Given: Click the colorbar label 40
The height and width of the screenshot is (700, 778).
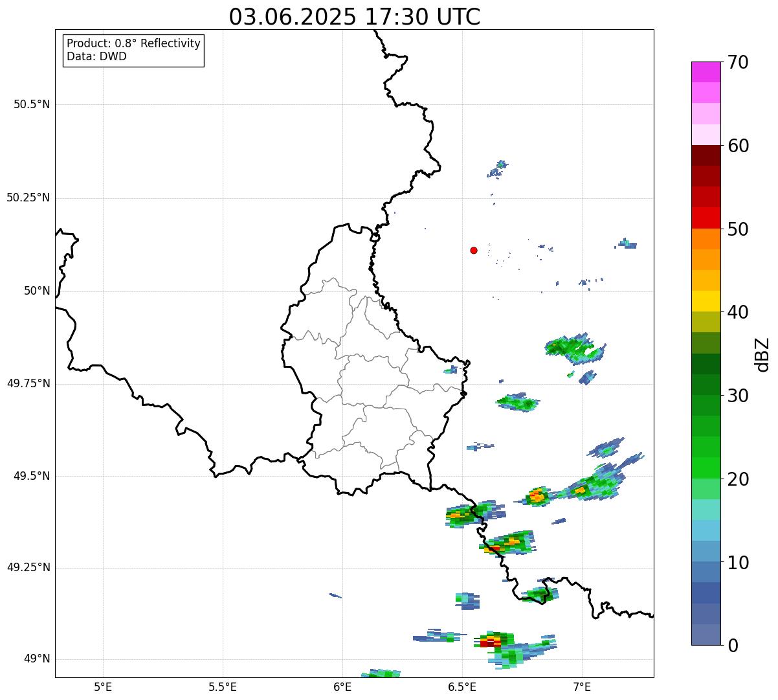Looking at the screenshot, I should click(x=739, y=312).
